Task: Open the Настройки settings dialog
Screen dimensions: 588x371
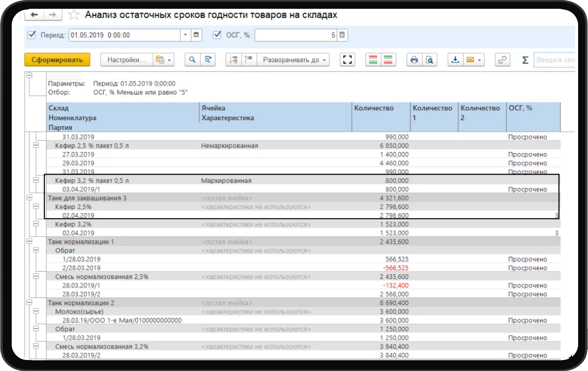Action: click(x=126, y=60)
